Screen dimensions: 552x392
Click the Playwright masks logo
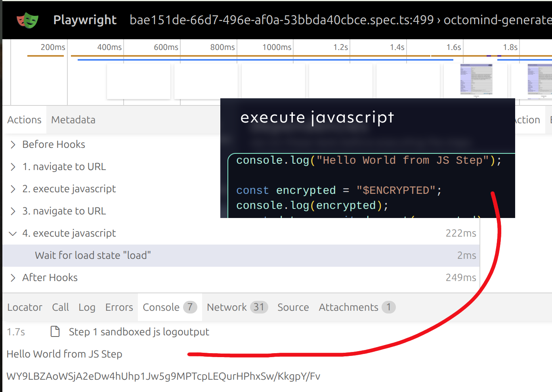(27, 20)
